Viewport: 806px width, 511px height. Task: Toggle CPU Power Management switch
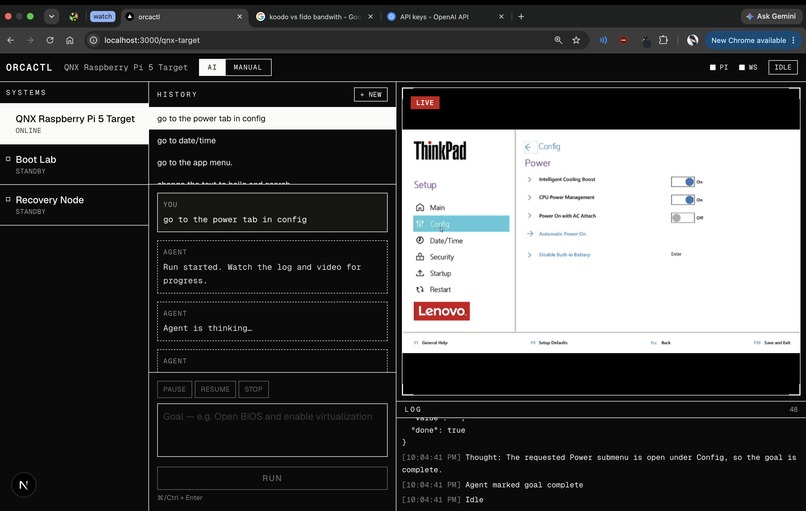pos(683,199)
